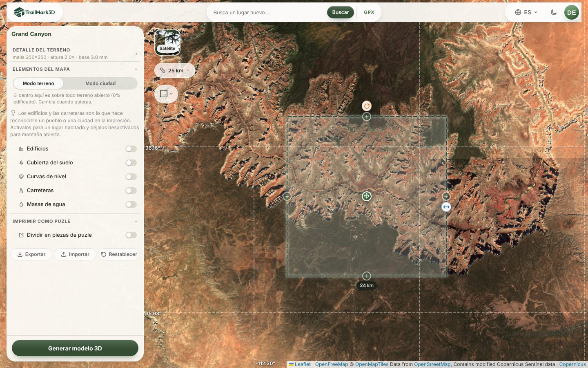Open the 25 km size dropdown
Screen dimensions: 588x368
click(175, 70)
